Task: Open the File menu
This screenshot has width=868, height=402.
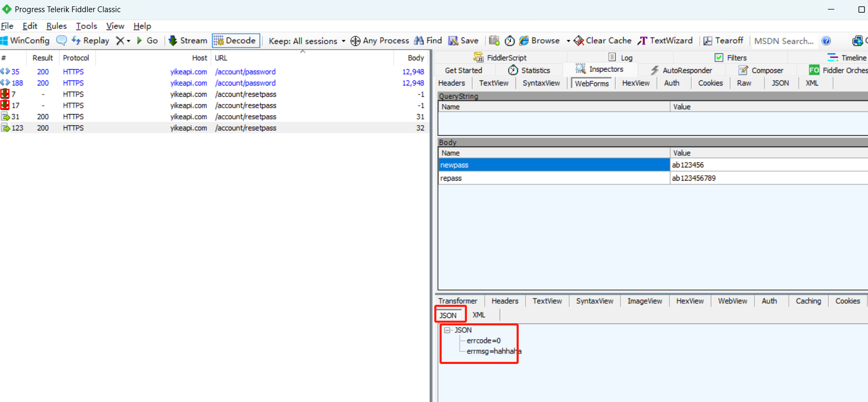Action: 7,26
